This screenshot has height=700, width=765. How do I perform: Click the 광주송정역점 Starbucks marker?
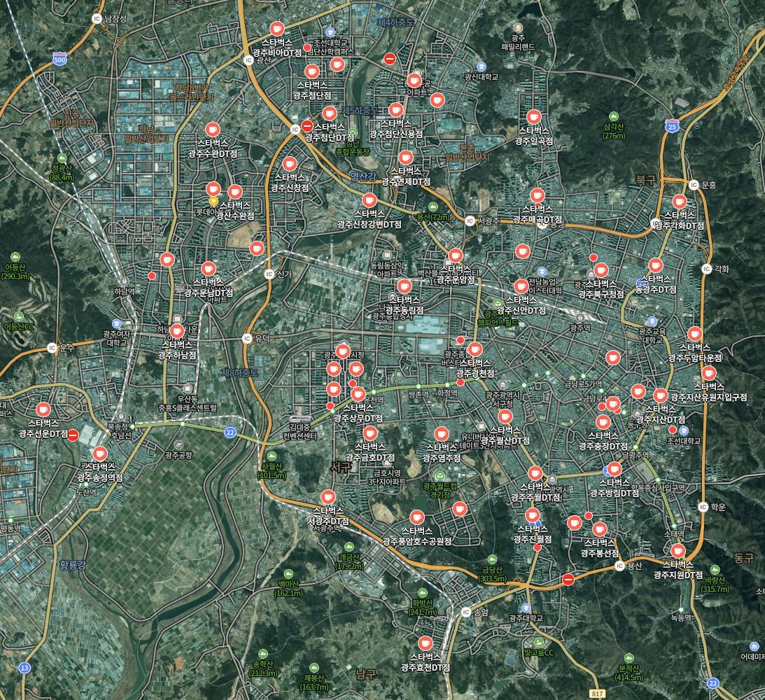click(99, 453)
